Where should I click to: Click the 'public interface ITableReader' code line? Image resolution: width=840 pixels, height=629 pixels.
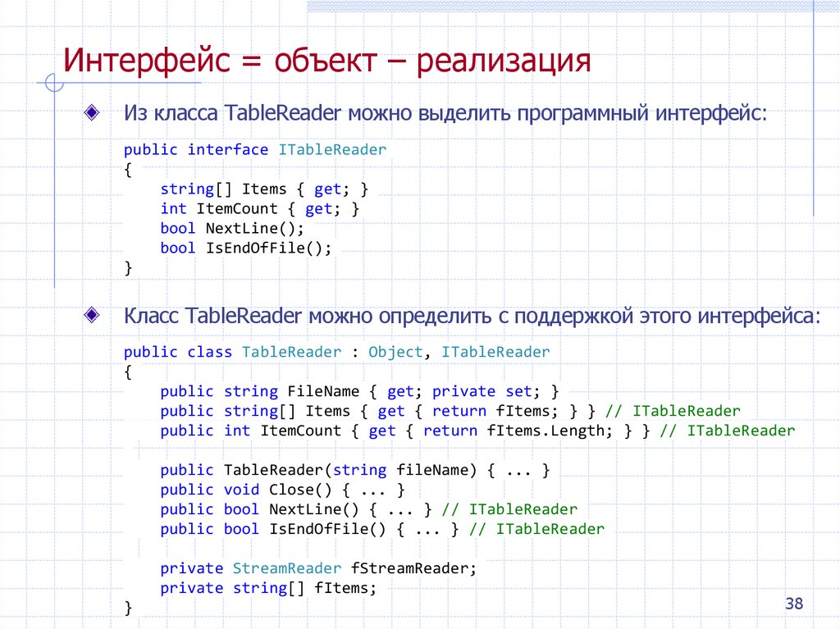click(x=254, y=149)
